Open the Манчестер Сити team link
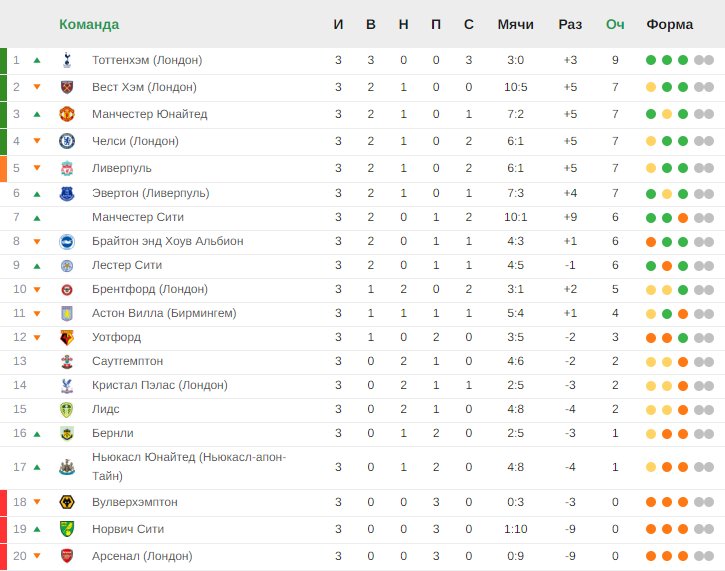The width and height of the screenshot is (725, 571). 138,217
